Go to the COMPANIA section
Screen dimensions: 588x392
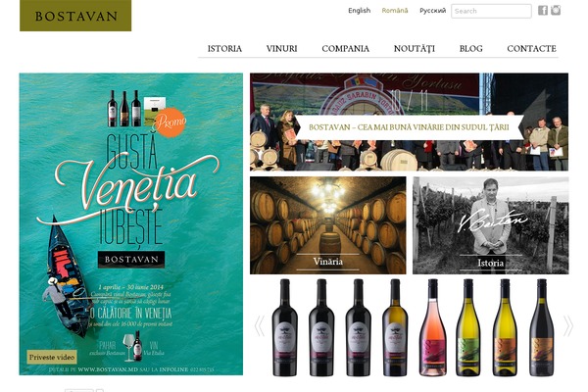tap(345, 49)
